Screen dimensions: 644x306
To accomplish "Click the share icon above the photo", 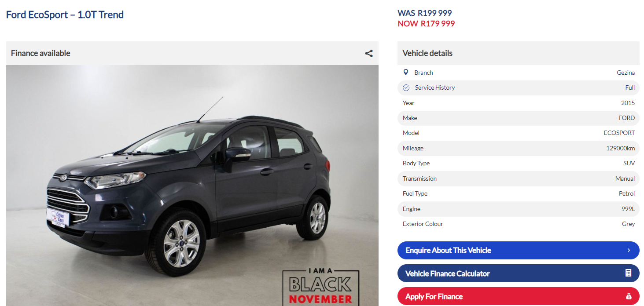I will click(369, 53).
